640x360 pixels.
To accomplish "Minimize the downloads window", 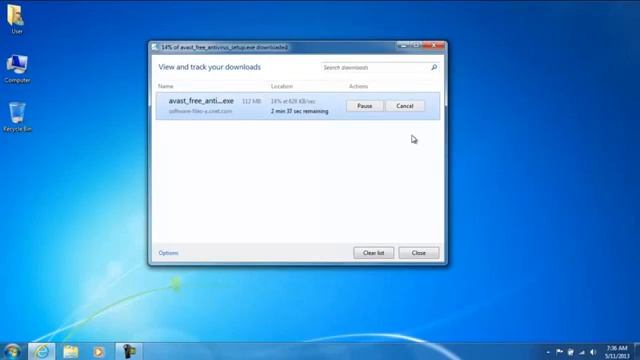I will [403, 46].
